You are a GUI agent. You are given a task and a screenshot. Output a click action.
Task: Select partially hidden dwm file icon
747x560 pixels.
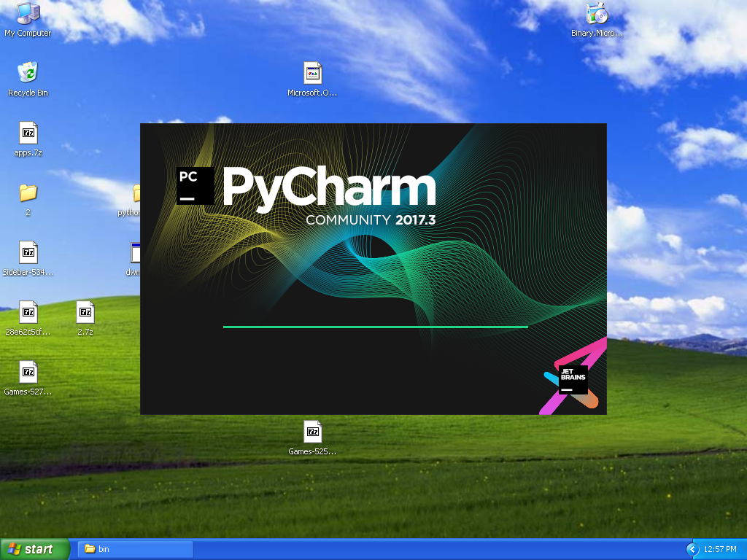[x=135, y=252]
